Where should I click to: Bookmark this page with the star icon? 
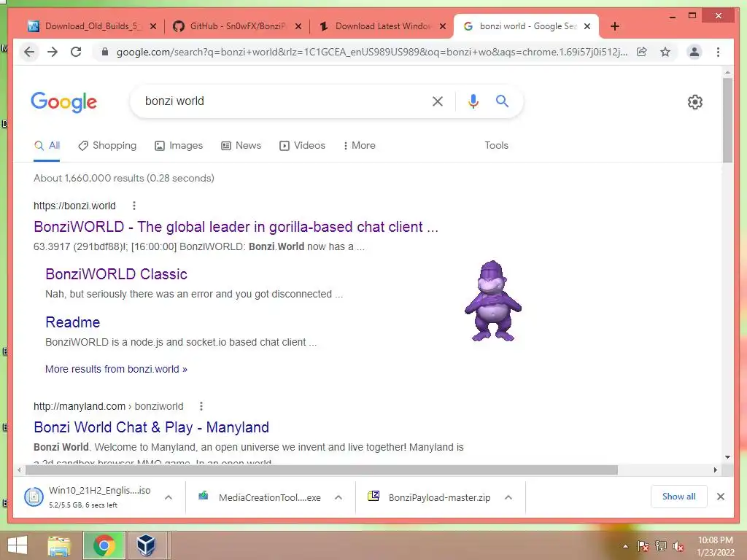(x=665, y=52)
